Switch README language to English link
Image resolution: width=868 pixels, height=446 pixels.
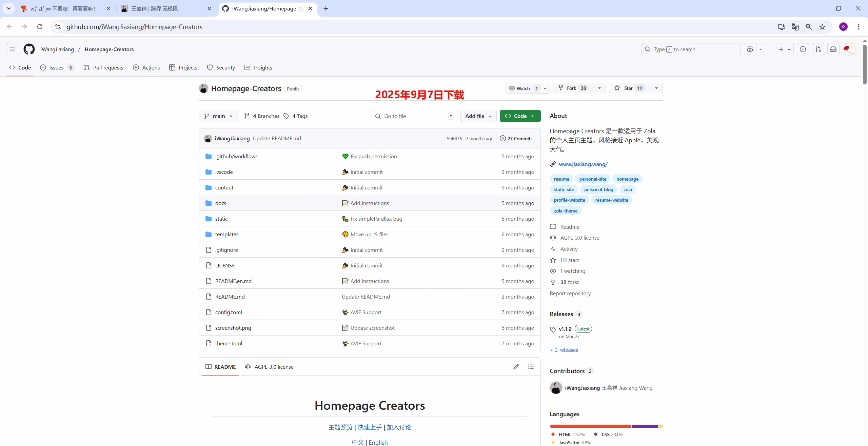[378, 442]
